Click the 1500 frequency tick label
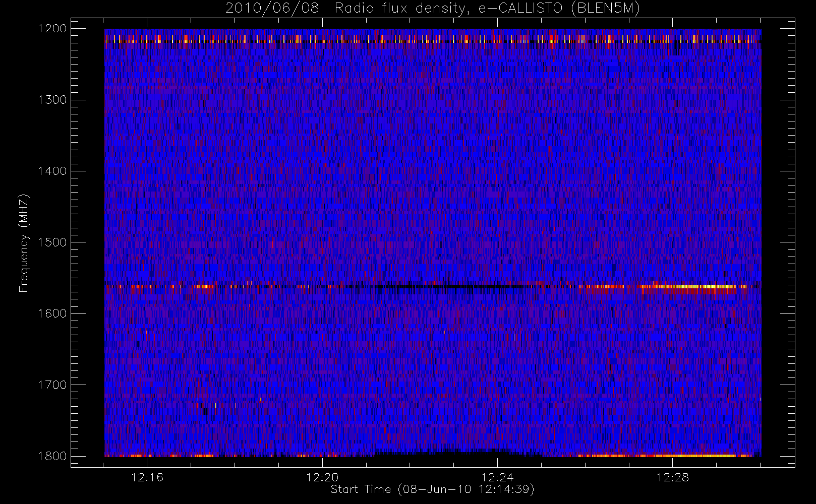This screenshot has width=816, height=504. click(53, 242)
